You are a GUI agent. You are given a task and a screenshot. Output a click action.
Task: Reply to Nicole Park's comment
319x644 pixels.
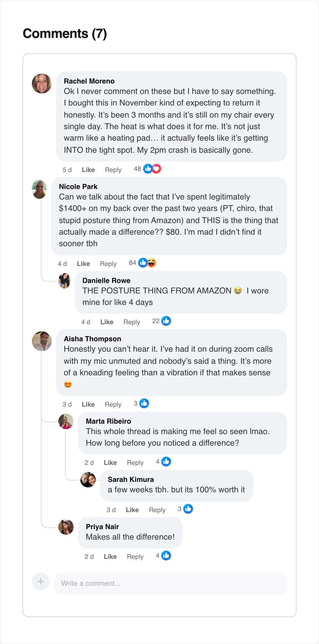(x=108, y=264)
